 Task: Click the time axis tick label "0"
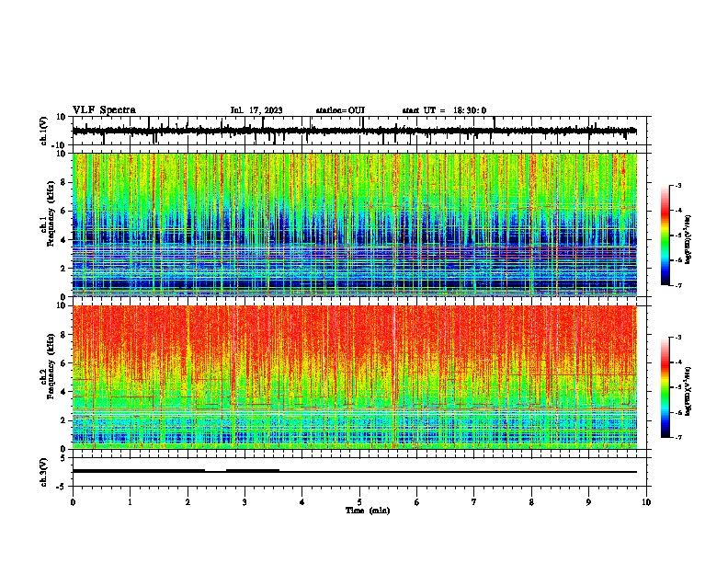[73, 502]
